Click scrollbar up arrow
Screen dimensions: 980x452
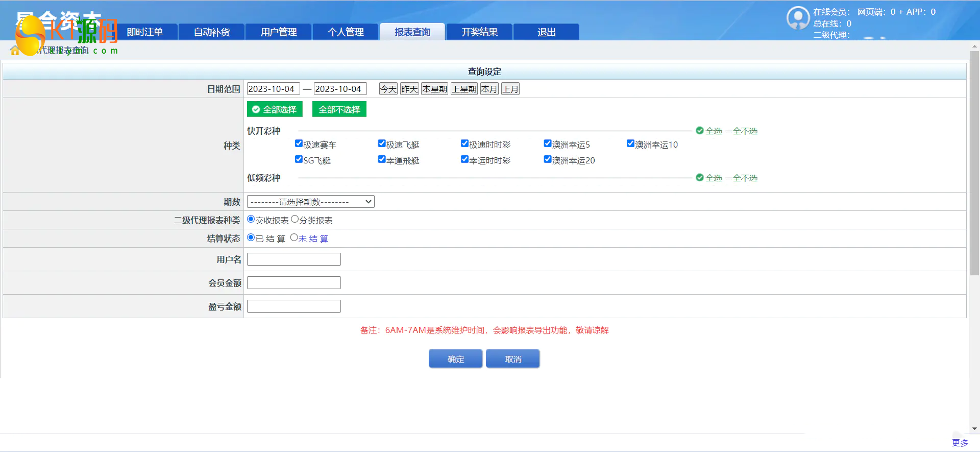pos(974,46)
